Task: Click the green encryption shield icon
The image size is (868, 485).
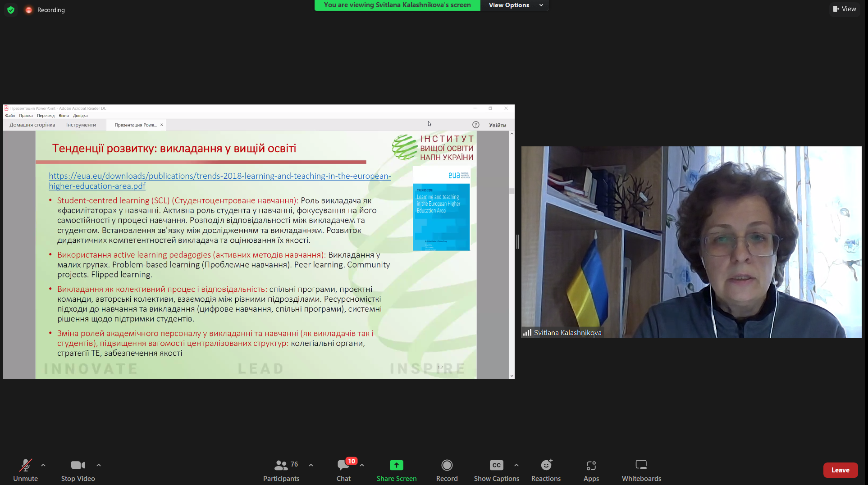Action: pyautogui.click(x=11, y=10)
